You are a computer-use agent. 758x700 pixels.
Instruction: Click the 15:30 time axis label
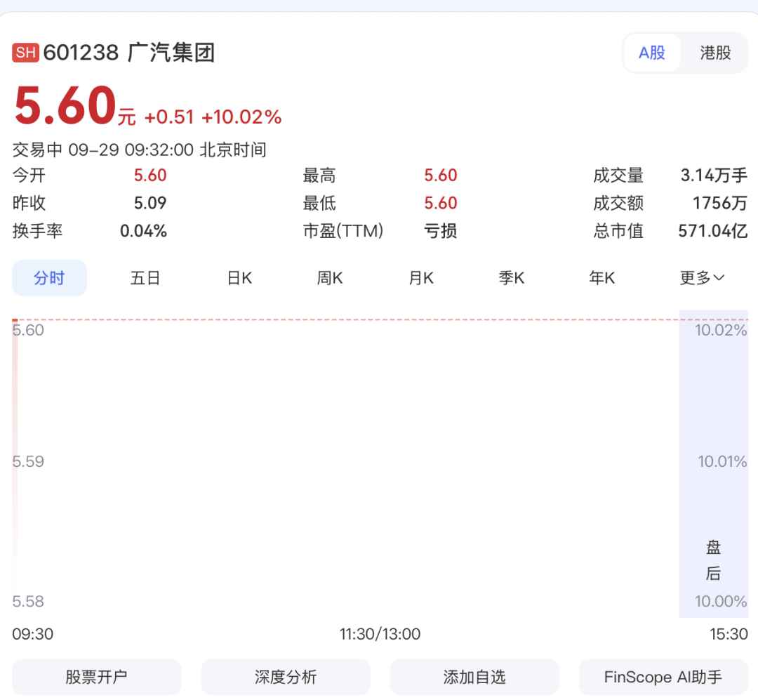(729, 634)
